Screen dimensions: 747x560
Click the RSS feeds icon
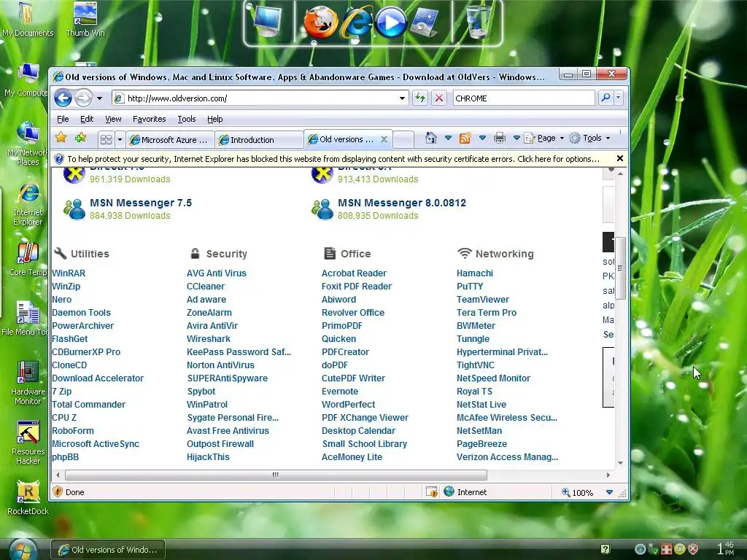tap(465, 138)
